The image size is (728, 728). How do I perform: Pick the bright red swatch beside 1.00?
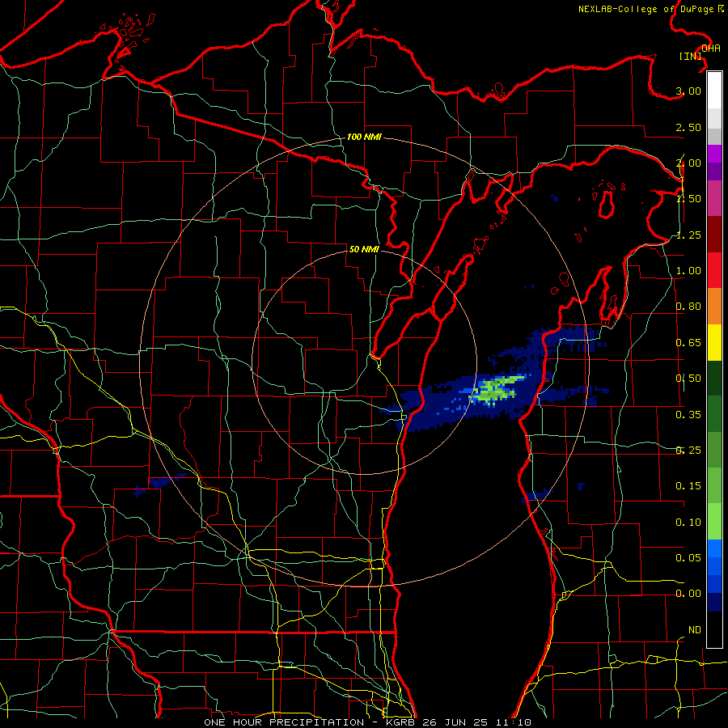coord(714,271)
